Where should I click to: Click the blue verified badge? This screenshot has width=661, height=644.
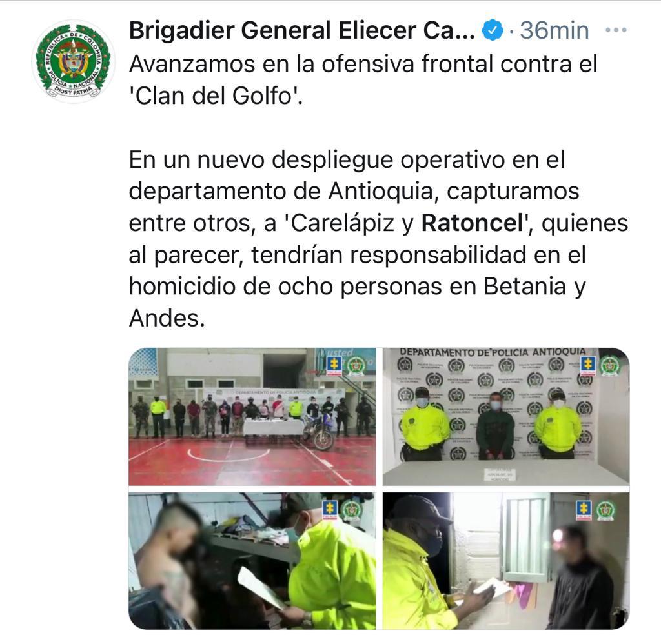(x=493, y=30)
